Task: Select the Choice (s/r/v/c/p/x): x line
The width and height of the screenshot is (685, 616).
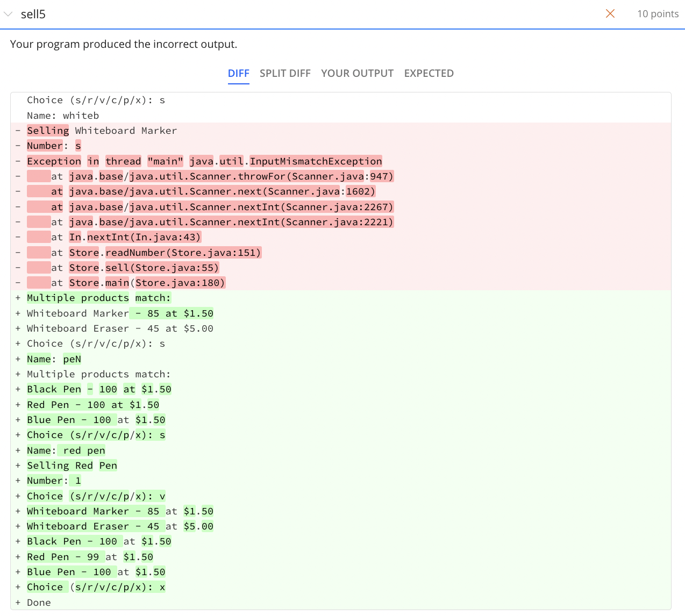Action: point(95,586)
